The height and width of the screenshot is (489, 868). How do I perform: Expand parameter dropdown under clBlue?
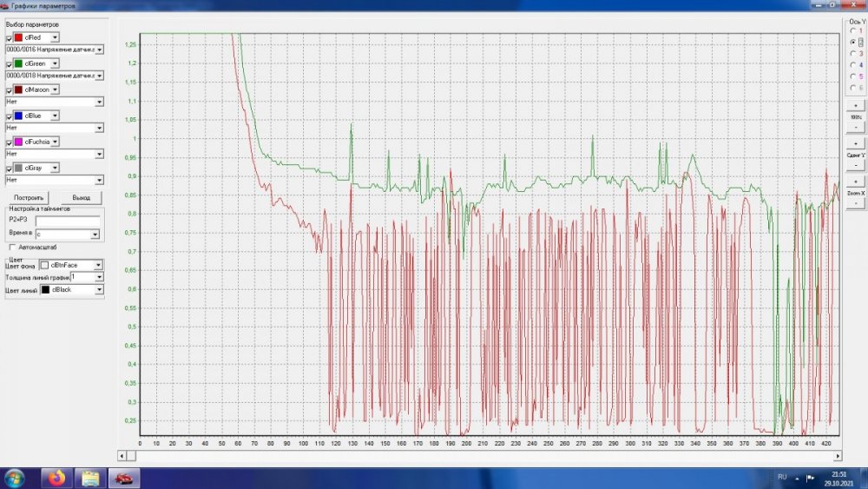coord(99,128)
